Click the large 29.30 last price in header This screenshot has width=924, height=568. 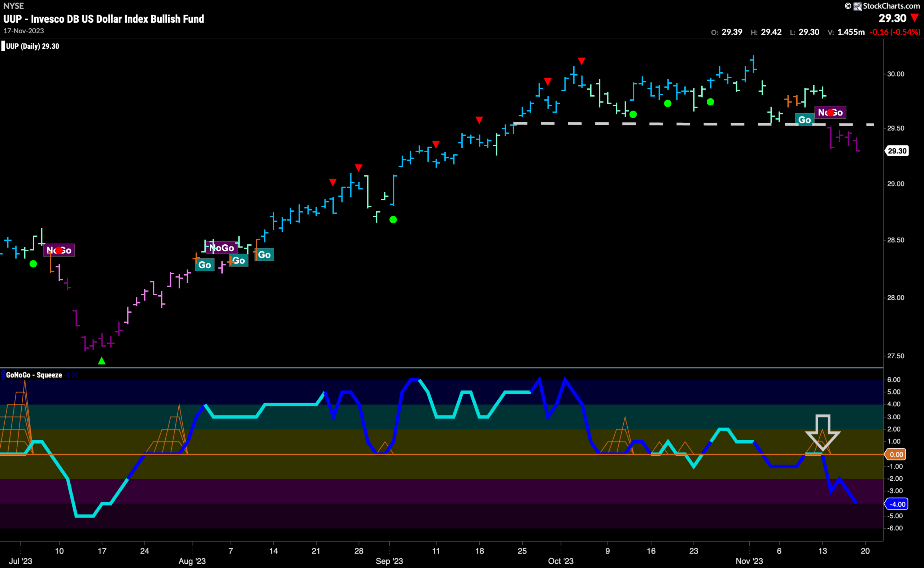click(x=893, y=18)
